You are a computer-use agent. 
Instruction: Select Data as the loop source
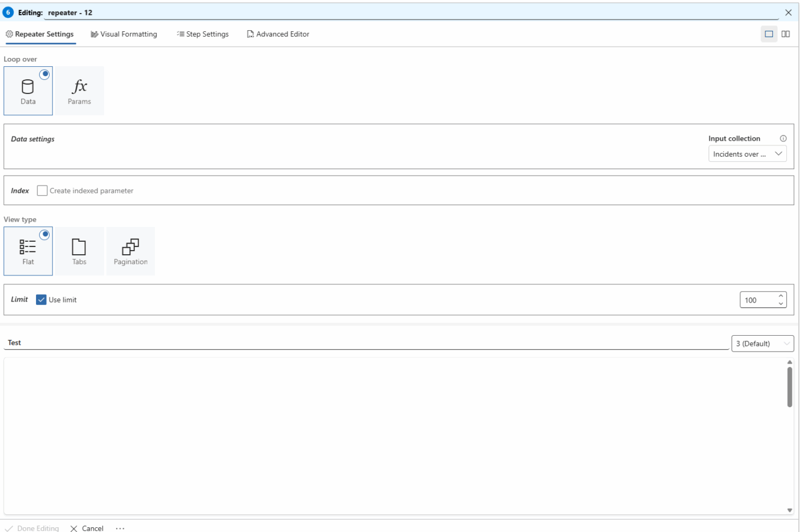coord(28,90)
